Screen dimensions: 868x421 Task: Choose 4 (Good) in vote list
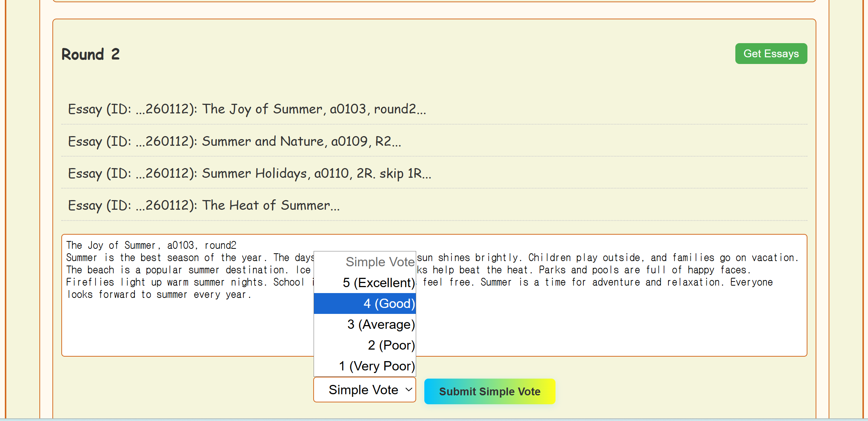click(x=388, y=303)
